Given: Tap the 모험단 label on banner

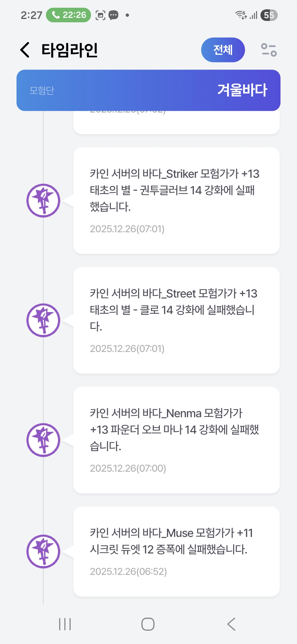Looking at the screenshot, I should (x=42, y=90).
